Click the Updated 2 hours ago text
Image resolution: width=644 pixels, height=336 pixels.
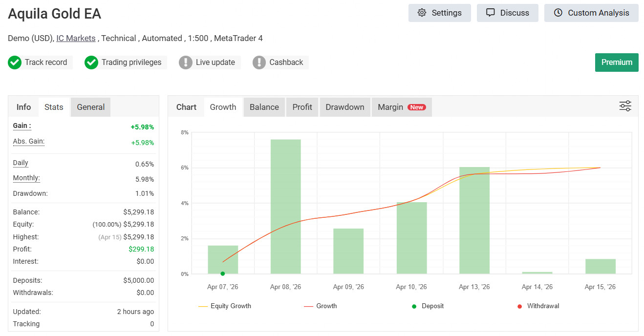(136, 312)
